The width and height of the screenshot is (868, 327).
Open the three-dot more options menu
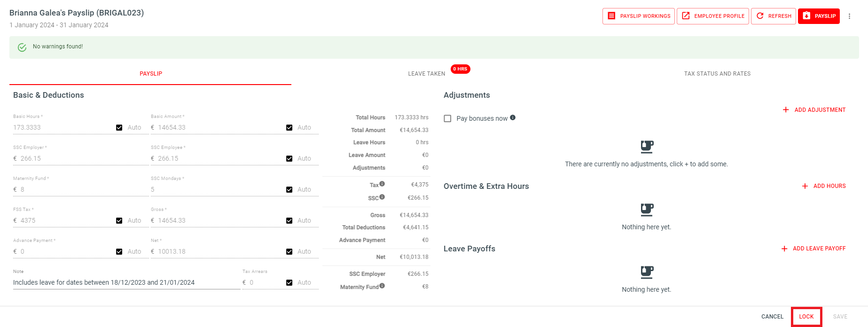849,16
